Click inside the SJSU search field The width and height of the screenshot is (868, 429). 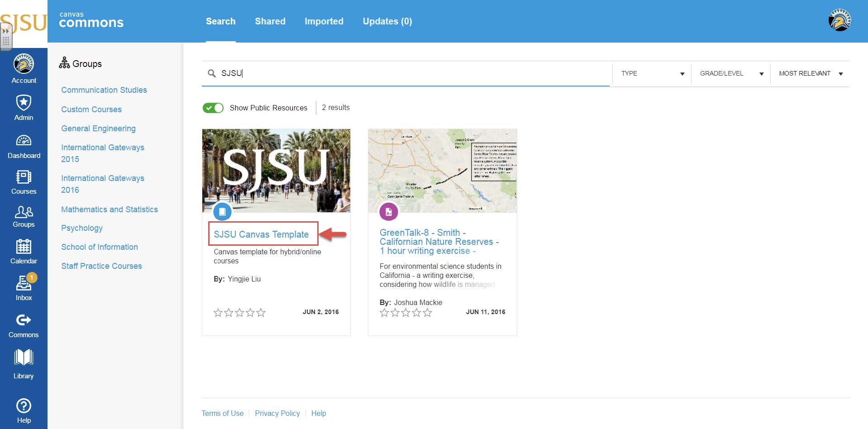point(317,73)
